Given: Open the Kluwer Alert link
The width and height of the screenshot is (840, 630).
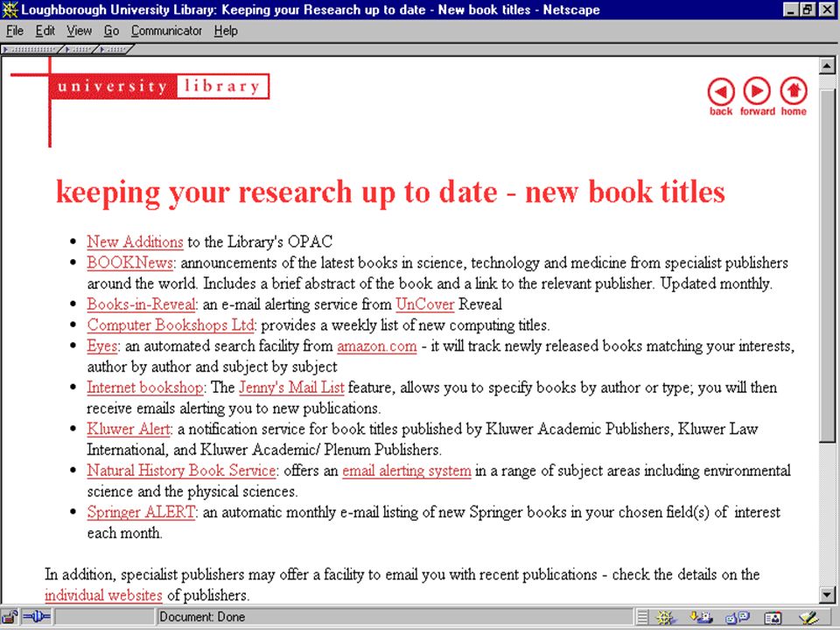Looking at the screenshot, I should pyautogui.click(x=129, y=429).
